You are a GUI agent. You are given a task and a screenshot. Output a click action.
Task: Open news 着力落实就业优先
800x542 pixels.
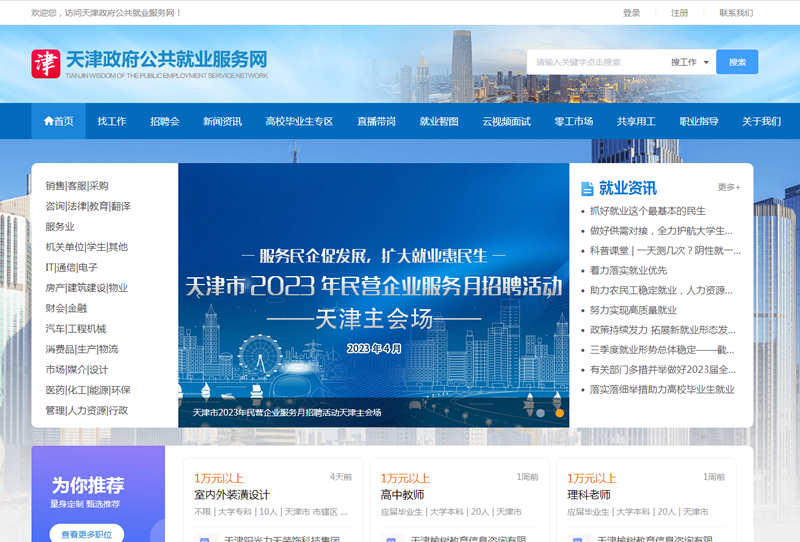point(629,270)
